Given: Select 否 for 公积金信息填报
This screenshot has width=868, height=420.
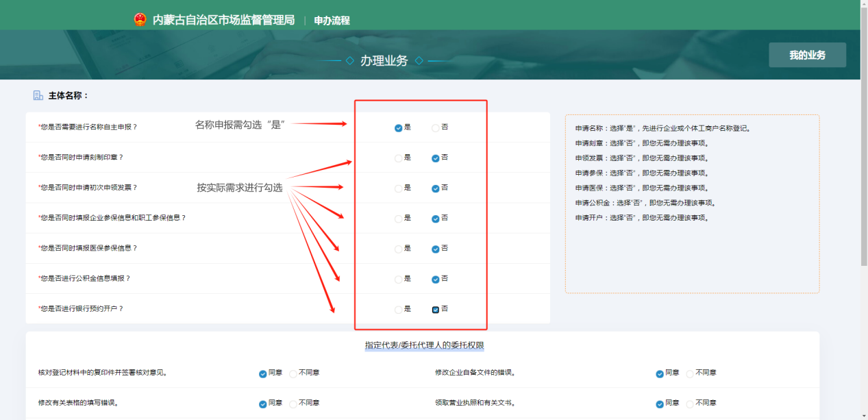Looking at the screenshot, I should point(436,280).
